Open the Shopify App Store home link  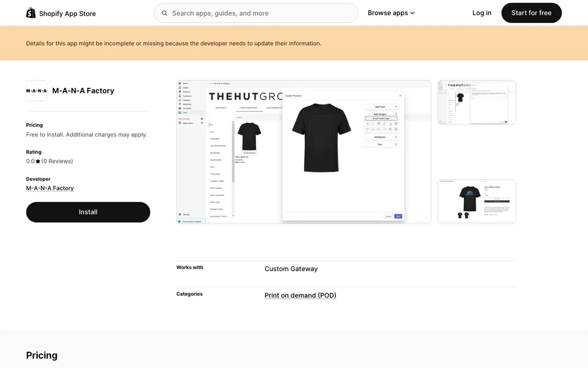point(61,13)
